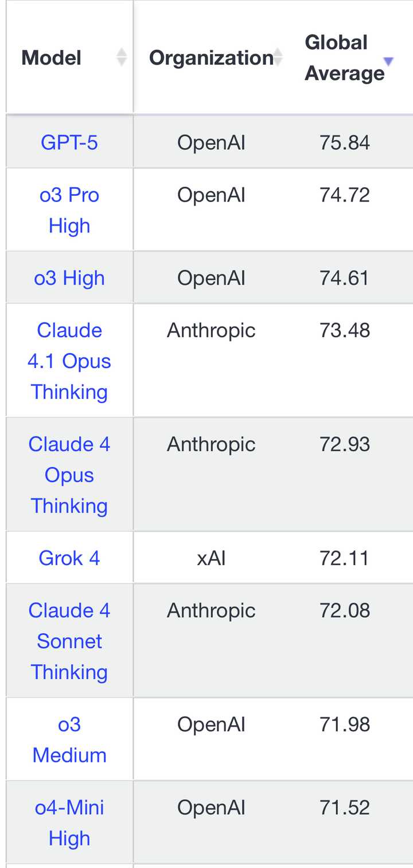Open the o4-Mini High link
The image size is (413, 868).
click(69, 823)
